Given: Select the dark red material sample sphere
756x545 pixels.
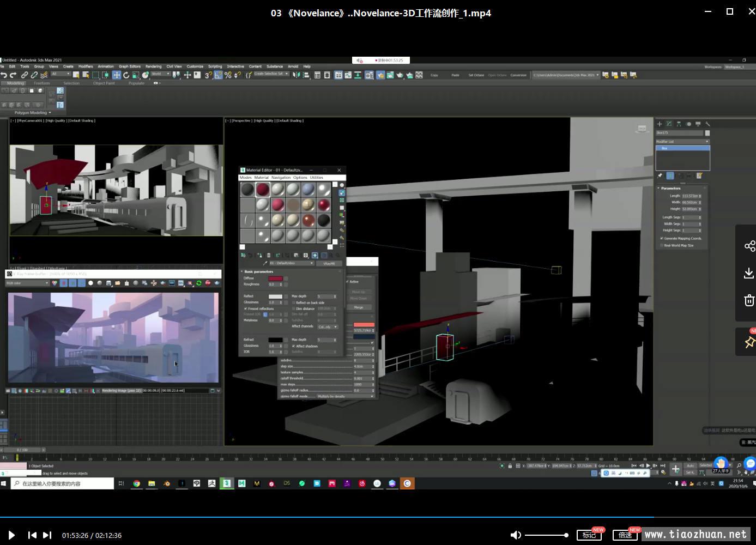Looking at the screenshot, I should [x=263, y=189].
